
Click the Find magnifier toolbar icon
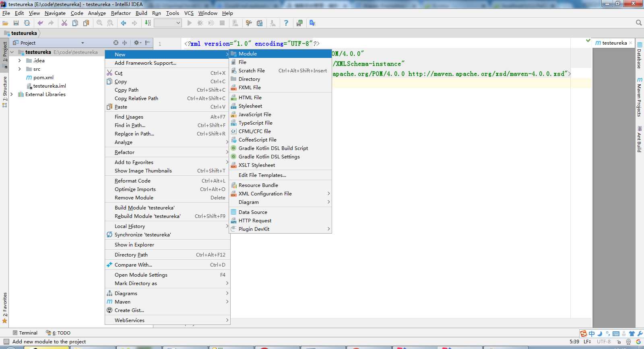(x=99, y=23)
